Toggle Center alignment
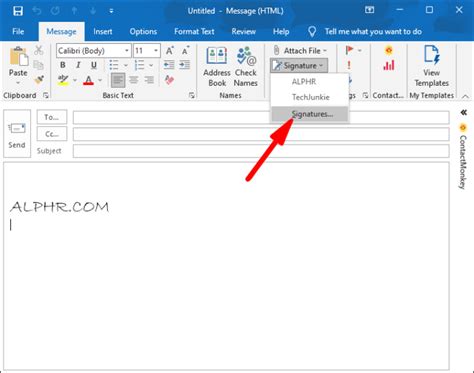This screenshot has width=474, height=373. 134,80
